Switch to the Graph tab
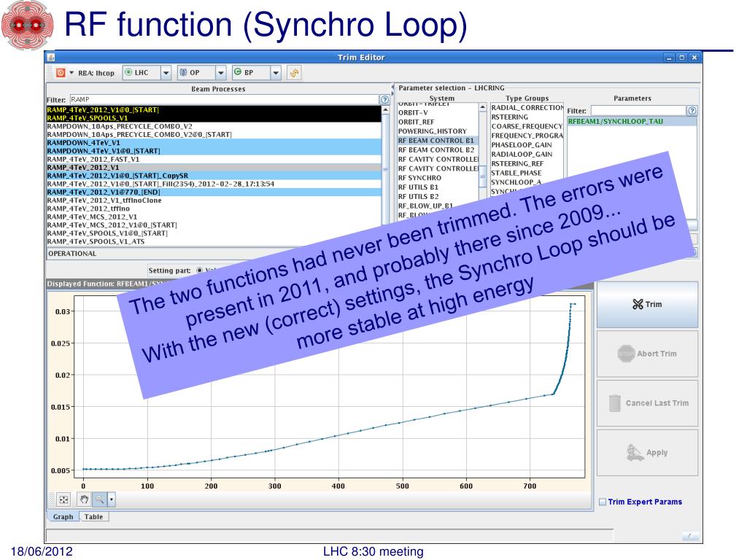747x560 pixels. (x=63, y=517)
